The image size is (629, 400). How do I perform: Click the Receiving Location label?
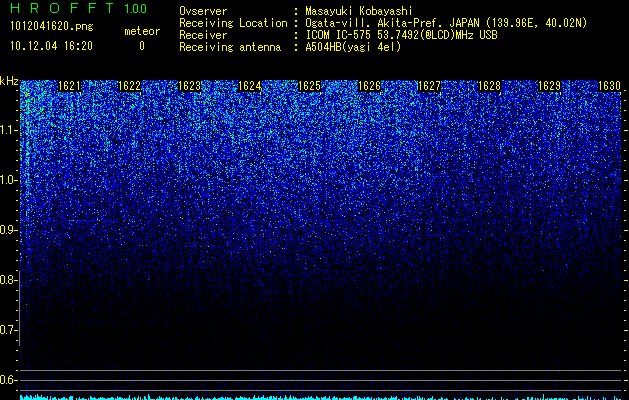pyautogui.click(x=233, y=23)
